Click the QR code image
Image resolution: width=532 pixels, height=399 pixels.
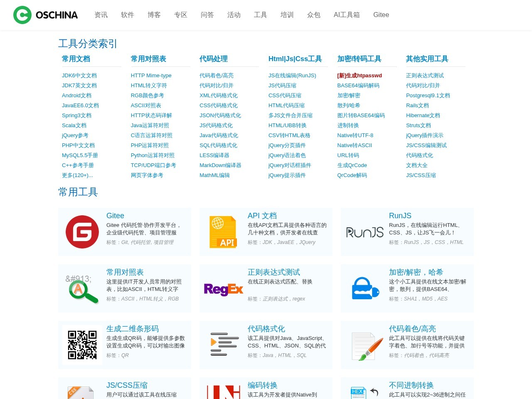82,345
